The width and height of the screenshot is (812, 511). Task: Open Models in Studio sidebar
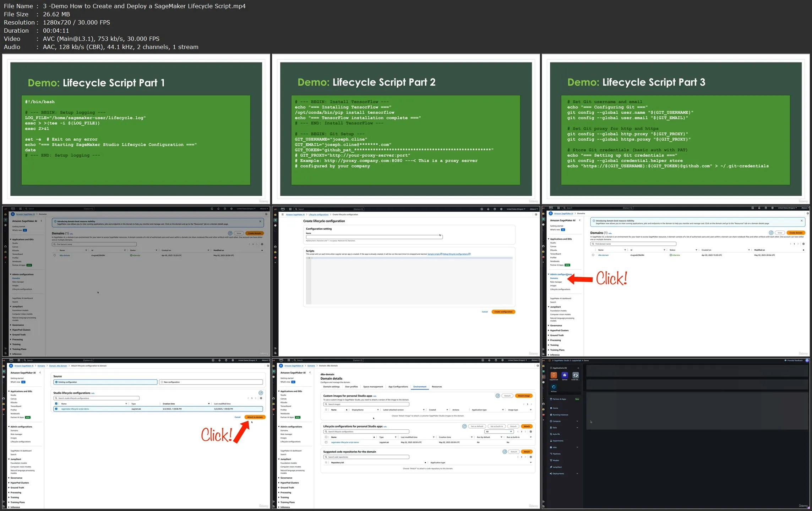[x=555, y=461]
